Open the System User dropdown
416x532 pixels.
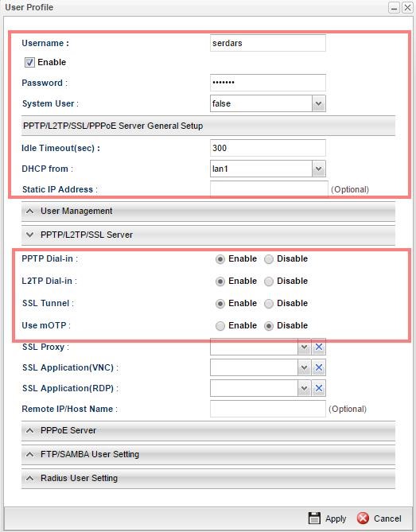(x=318, y=103)
